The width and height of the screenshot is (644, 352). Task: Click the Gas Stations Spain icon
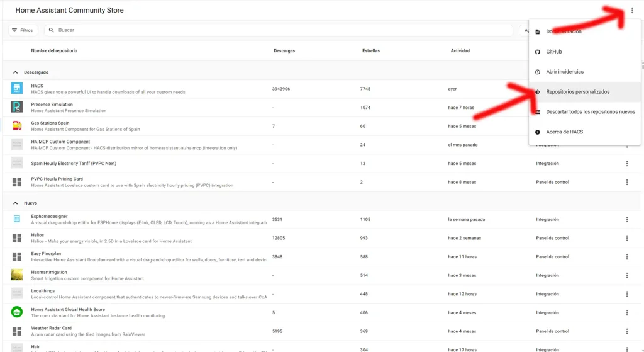17,126
